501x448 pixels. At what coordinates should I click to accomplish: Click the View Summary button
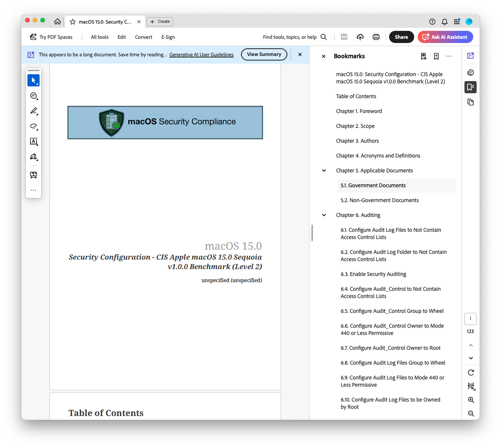264,54
